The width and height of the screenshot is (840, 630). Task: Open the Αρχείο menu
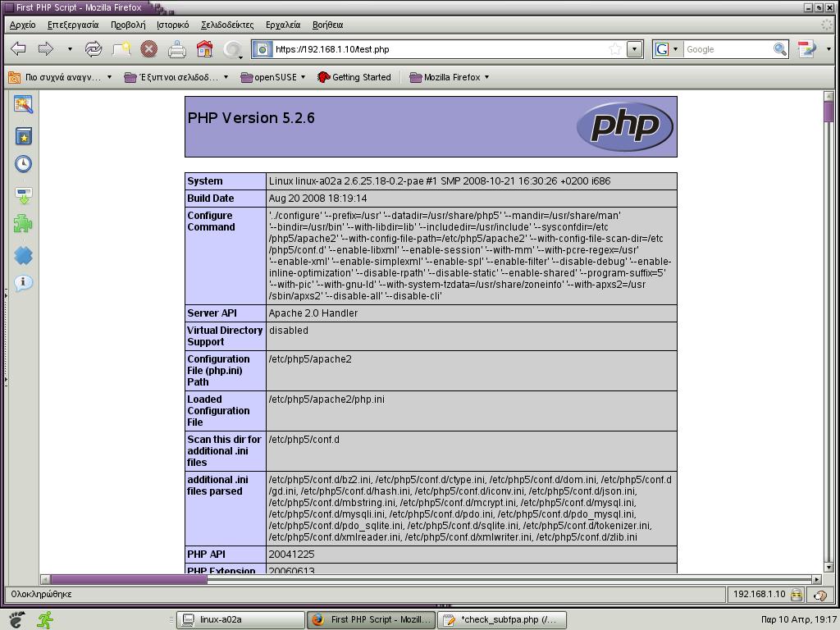(x=22, y=25)
